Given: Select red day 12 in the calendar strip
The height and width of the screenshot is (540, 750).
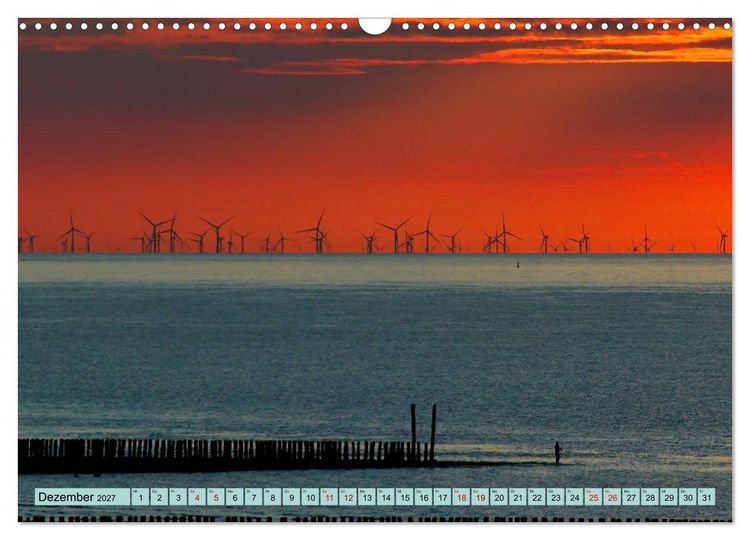Looking at the screenshot, I should [348, 497].
